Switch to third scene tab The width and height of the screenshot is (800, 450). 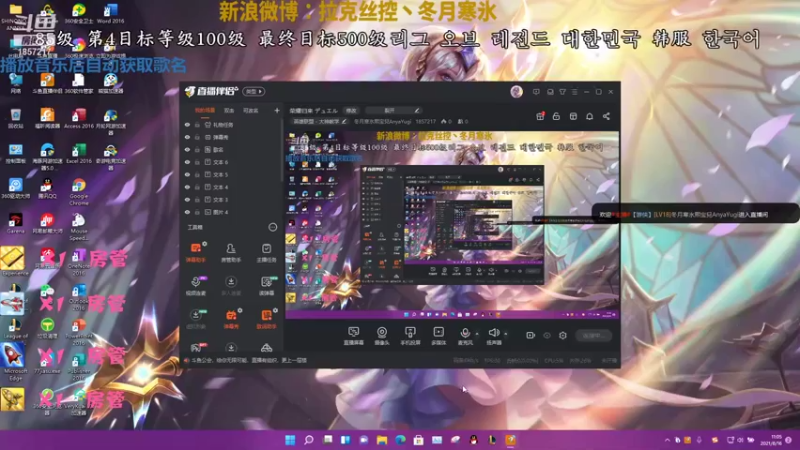(x=251, y=110)
